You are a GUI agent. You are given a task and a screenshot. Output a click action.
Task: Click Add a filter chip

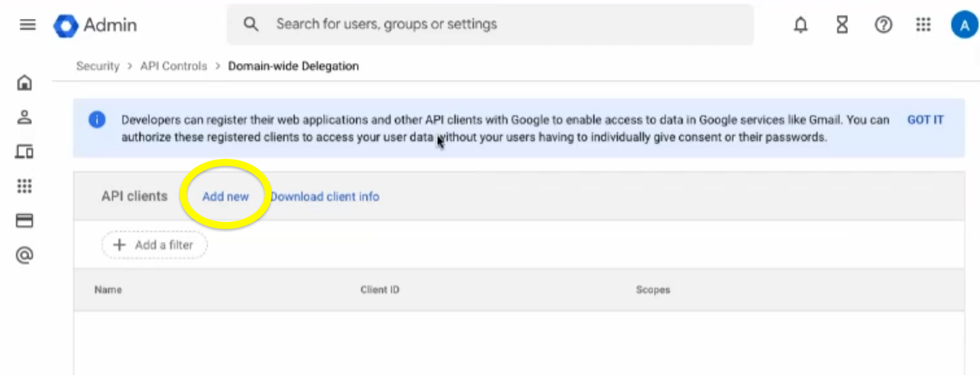(x=154, y=245)
